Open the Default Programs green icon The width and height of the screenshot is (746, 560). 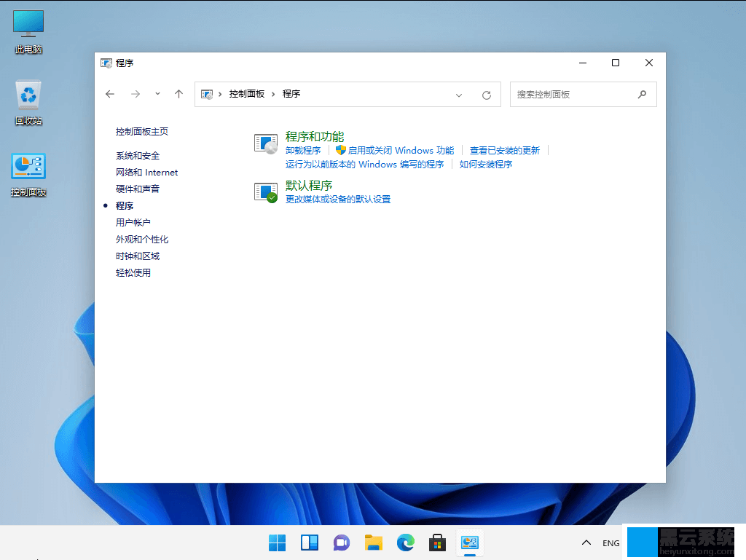point(266,192)
